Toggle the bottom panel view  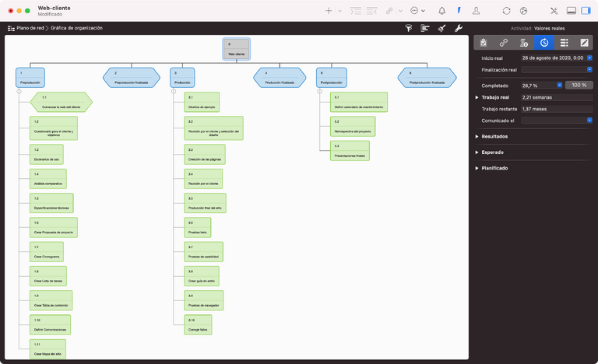click(572, 11)
